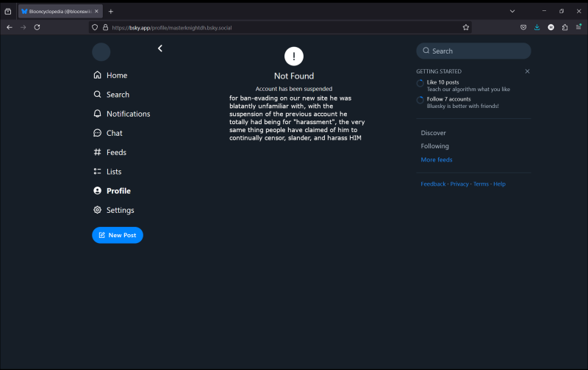Click the Profile person icon
This screenshot has width=588, height=370.
coord(98,191)
